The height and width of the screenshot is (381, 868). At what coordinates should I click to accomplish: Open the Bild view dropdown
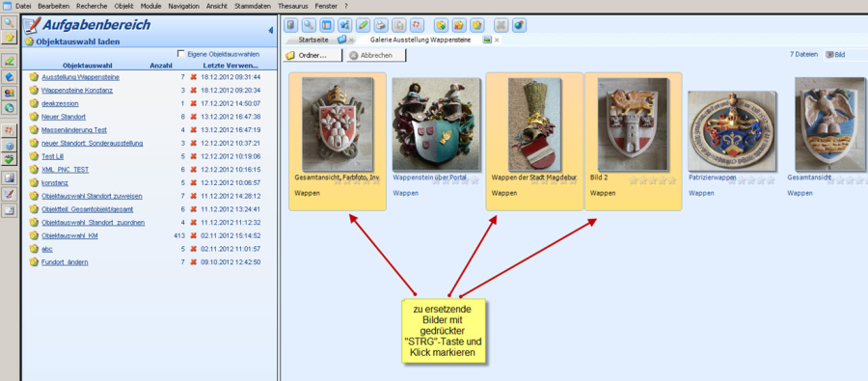coord(845,55)
